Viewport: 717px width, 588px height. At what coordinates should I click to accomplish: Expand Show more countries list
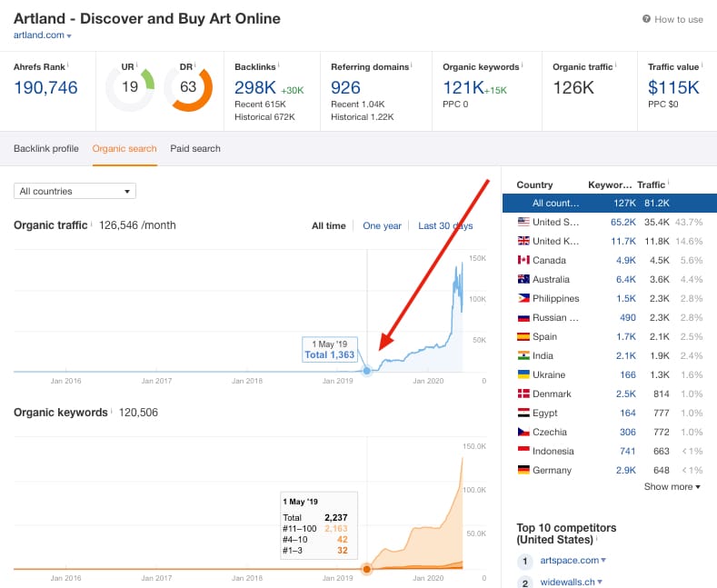pos(672,486)
